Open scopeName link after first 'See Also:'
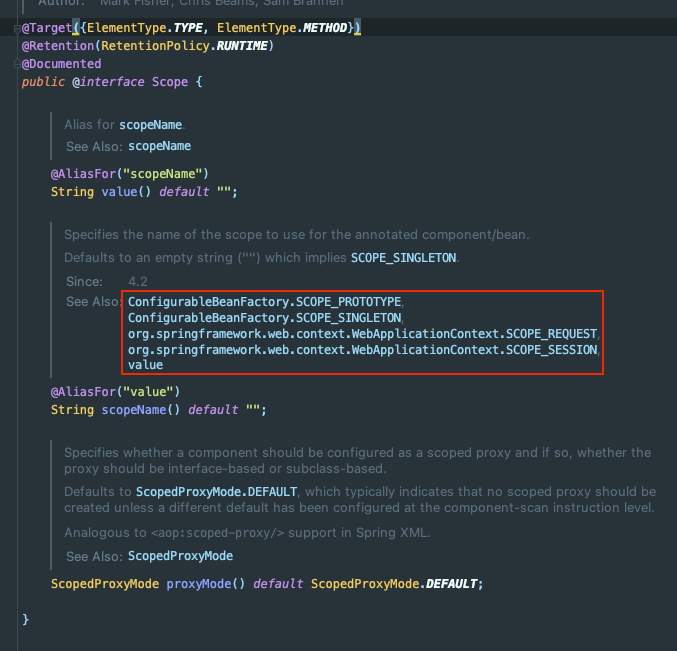The height and width of the screenshot is (651, 677). pyautogui.click(x=159, y=146)
